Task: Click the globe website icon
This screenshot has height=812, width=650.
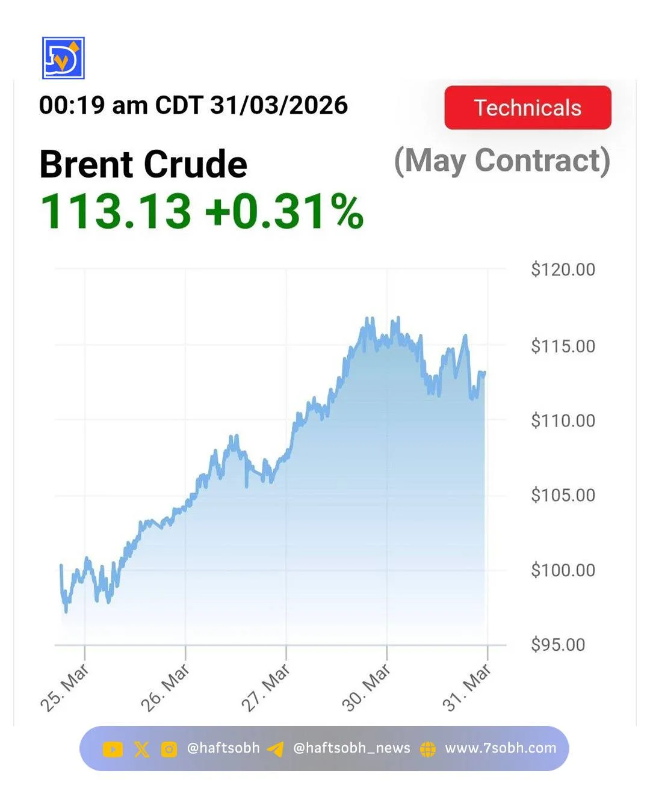Action: pyautogui.click(x=428, y=749)
